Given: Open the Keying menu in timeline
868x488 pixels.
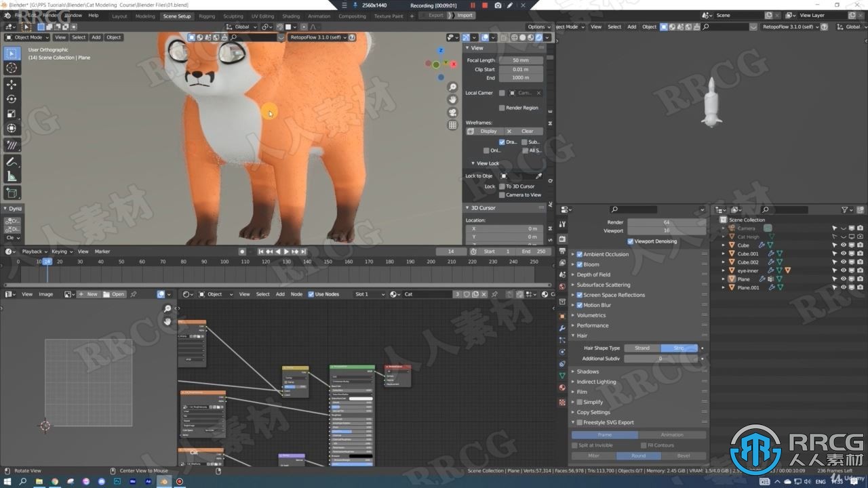Looking at the screenshot, I should tap(62, 251).
